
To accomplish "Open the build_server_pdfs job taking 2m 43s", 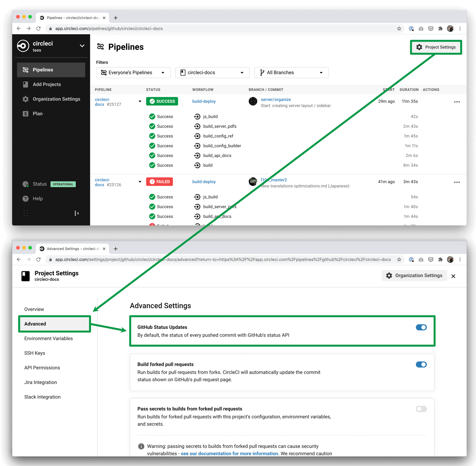I will [220, 126].
